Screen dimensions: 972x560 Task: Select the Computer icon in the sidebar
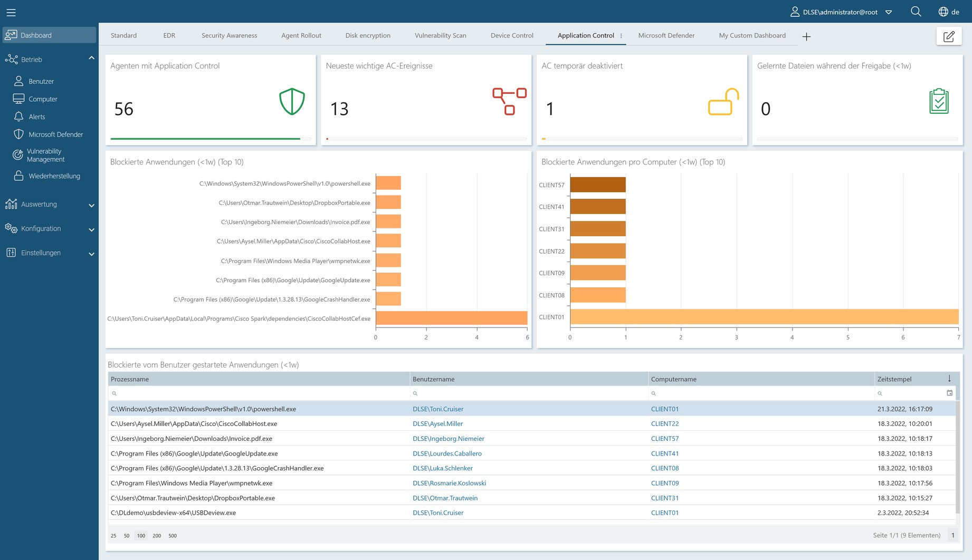click(19, 99)
